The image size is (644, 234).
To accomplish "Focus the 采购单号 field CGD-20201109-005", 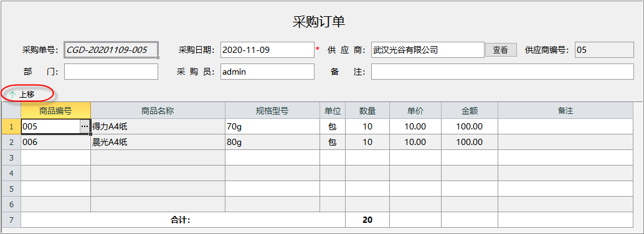I will [x=111, y=50].
